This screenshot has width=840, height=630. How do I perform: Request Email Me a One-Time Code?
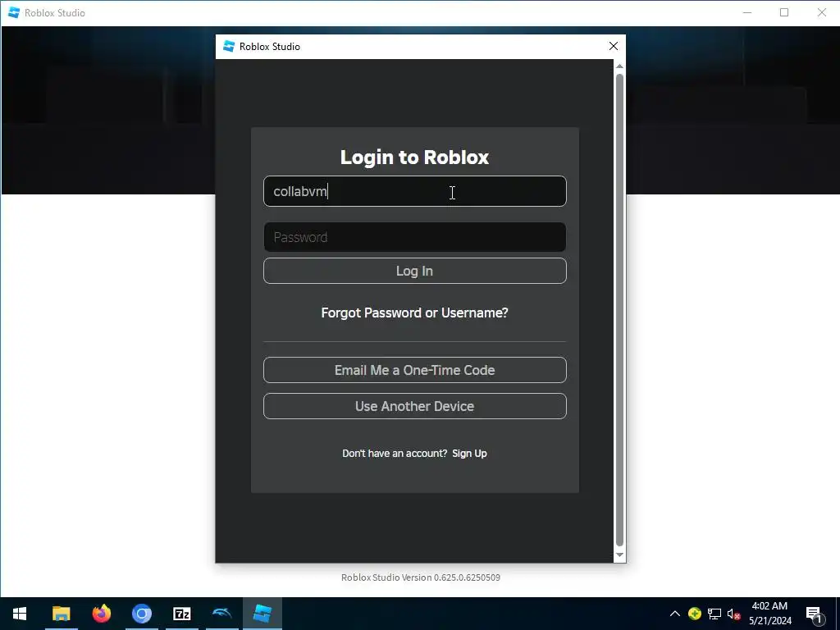414,370
